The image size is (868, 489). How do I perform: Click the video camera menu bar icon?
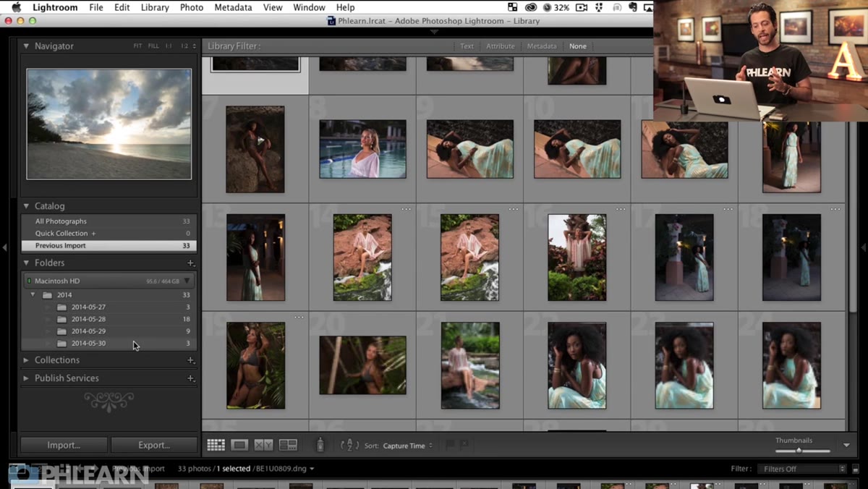582,7
